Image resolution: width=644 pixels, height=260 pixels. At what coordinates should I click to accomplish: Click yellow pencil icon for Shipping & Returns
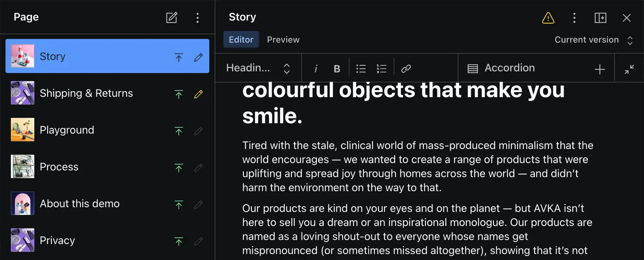[x=198, y=94]
